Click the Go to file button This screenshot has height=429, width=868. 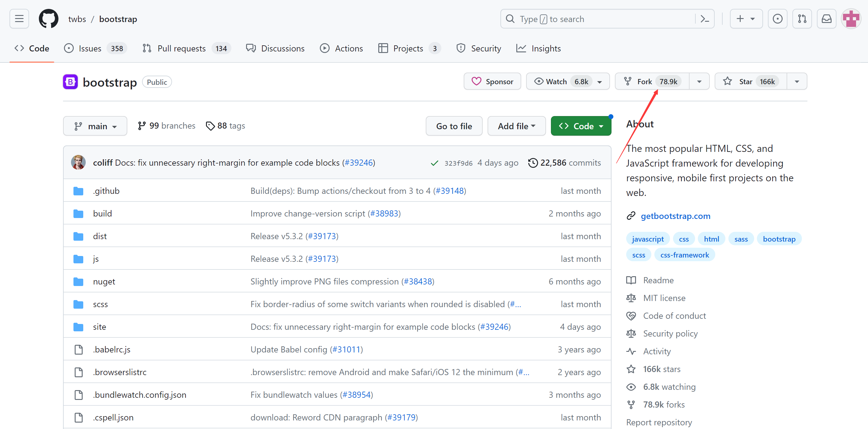click(x=454, y=126)
